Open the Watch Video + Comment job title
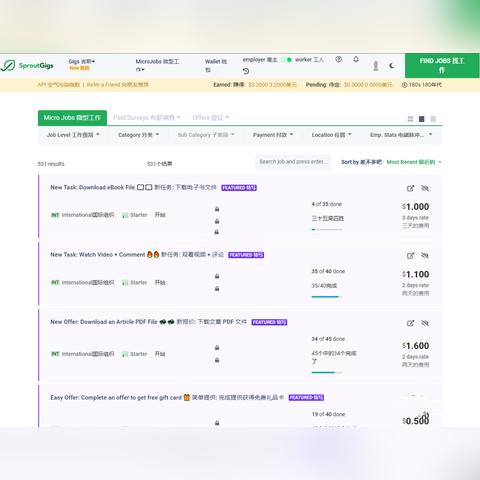Image resolution: width=480 pixels, height=480 pixels. click(x=137, y=255)
